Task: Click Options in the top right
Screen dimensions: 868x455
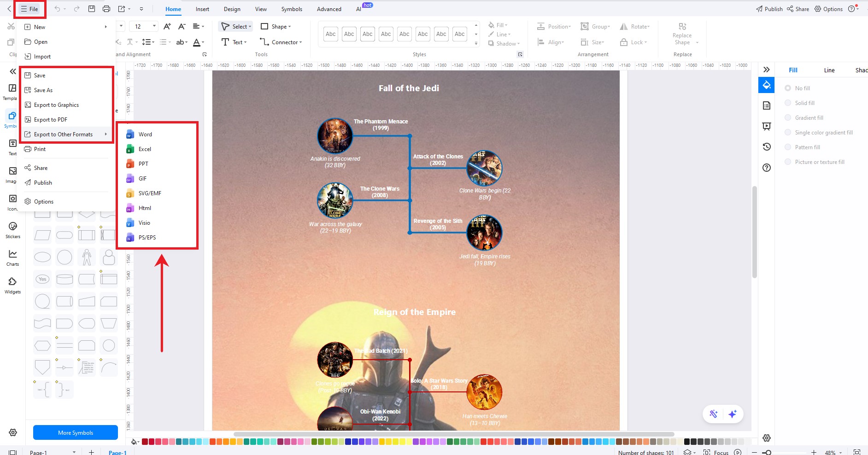Action: coord(828,9)
